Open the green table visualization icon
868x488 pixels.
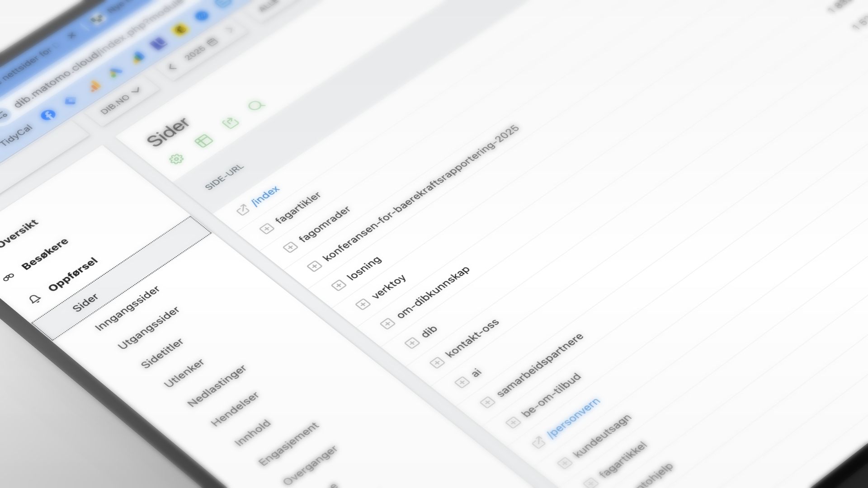coord(203,141)
